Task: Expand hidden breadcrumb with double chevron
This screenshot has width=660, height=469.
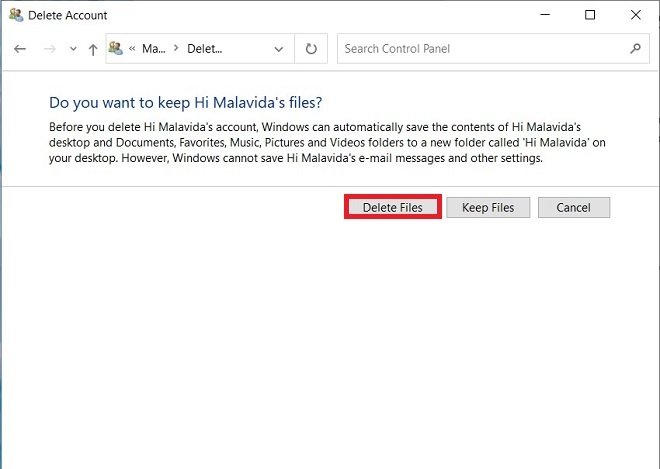Action: pyautogui.click(x=132, y=48)
